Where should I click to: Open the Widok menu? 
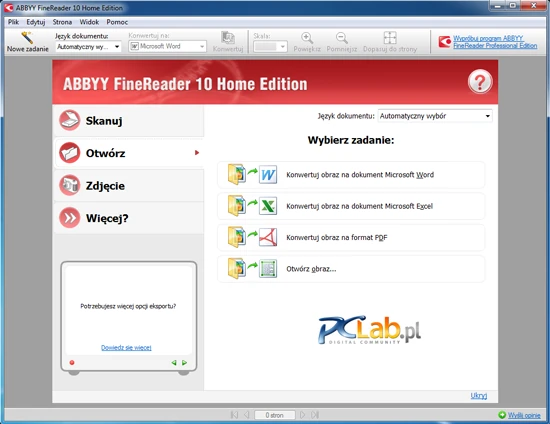coord(89,22)
